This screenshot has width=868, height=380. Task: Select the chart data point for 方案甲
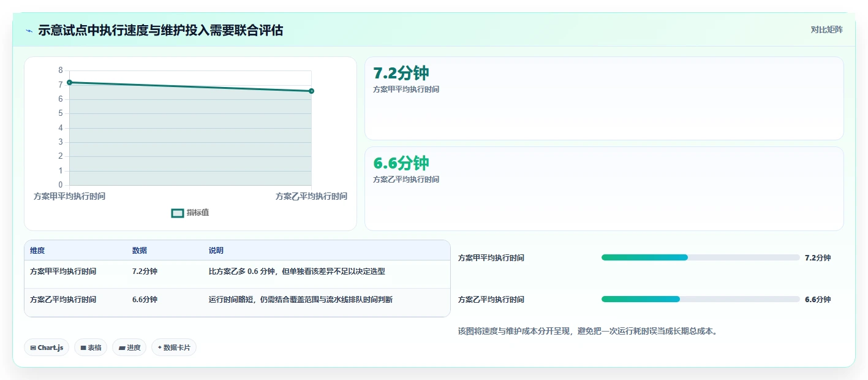(x=69, y=82)
